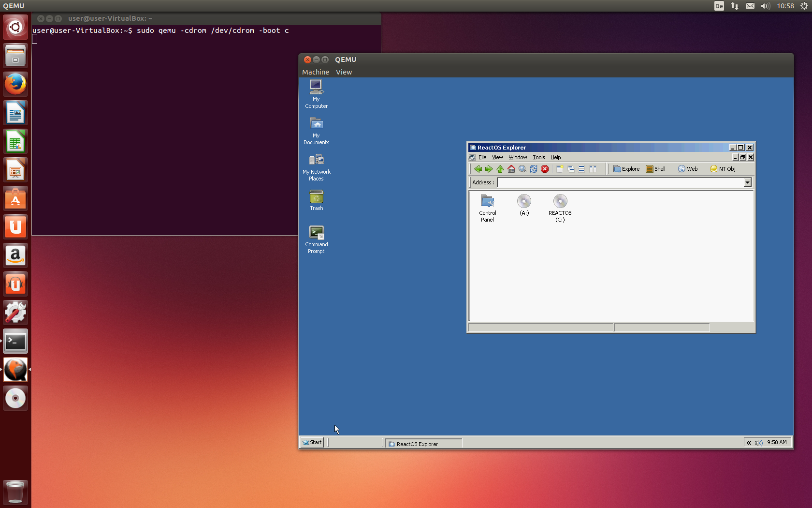Open Search with the magnifier icon
The image size is (812, 508).
[522, 169]
